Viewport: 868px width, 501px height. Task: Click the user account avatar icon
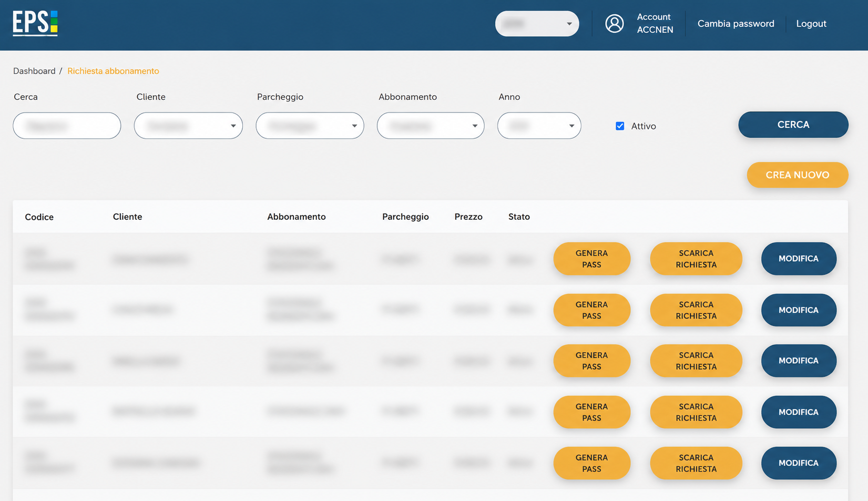(x=614, y=24)
